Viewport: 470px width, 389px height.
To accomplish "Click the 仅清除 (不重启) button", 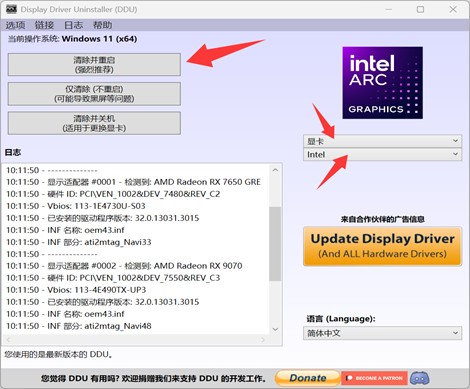I will coord(94,94).
